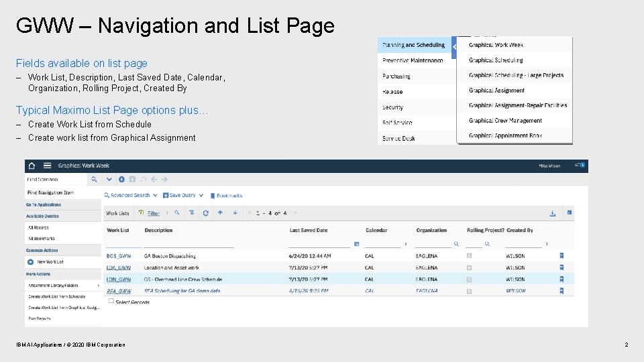Open the BOS_GWW work list link

pyautogui.click(x=119, y=255)
